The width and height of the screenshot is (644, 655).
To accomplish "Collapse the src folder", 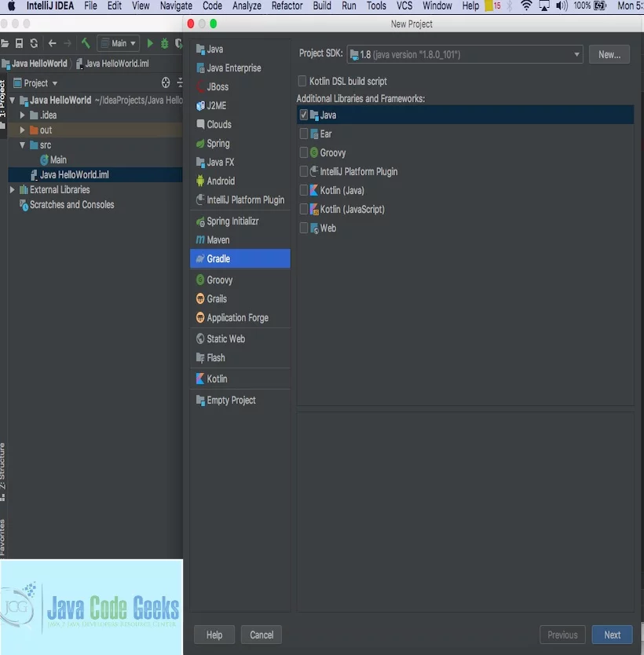I will (23, 145).
